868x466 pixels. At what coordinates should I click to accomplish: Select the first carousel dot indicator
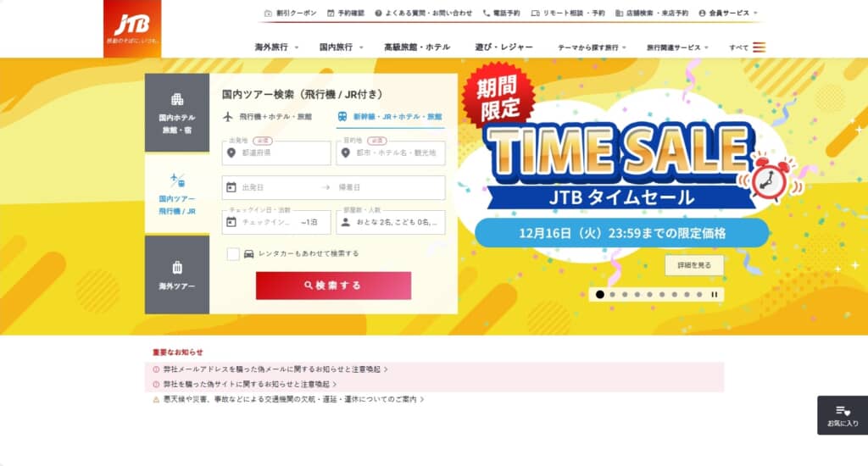tap(599, 295)
